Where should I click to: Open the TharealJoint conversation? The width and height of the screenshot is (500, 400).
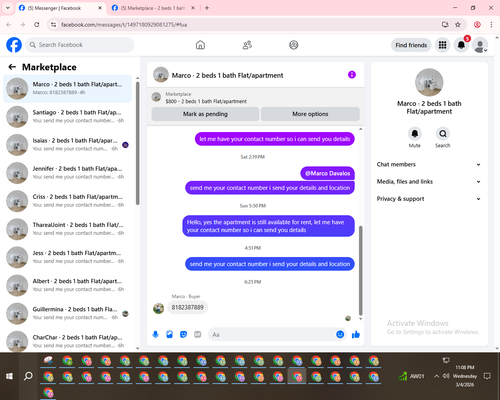point(68,229)
